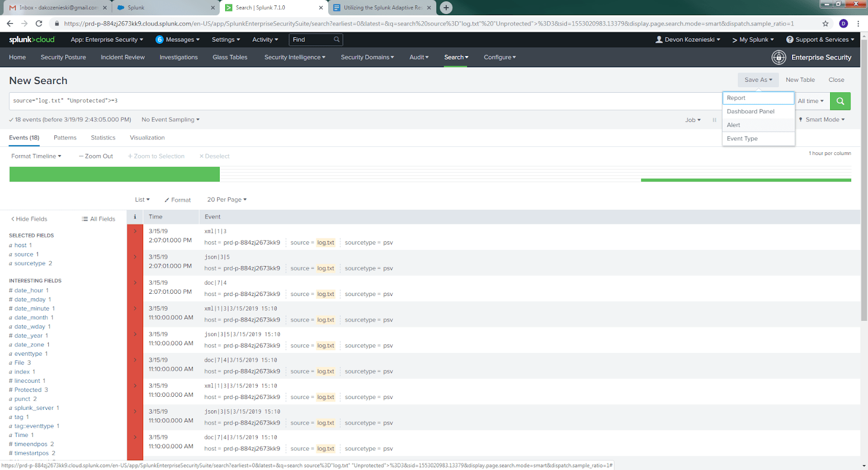This screenshot has width=868, height=470.
Task: Open the Chrome three-dot menu
Action: click(858, 23)
